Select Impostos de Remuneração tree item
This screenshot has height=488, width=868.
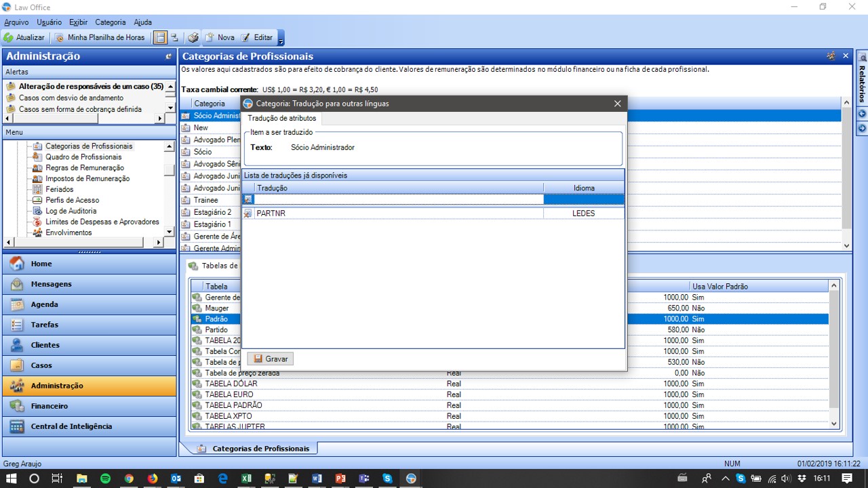(87, 178)
